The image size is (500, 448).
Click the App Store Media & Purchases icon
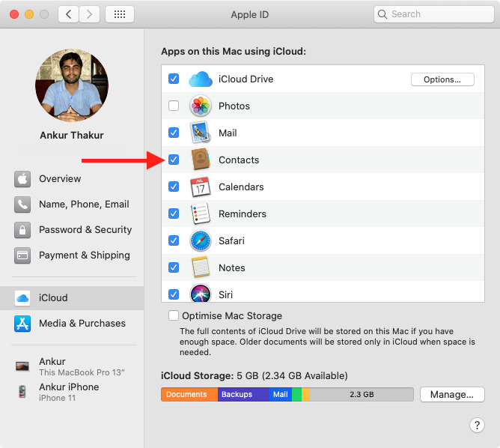[x=22, y=324]
